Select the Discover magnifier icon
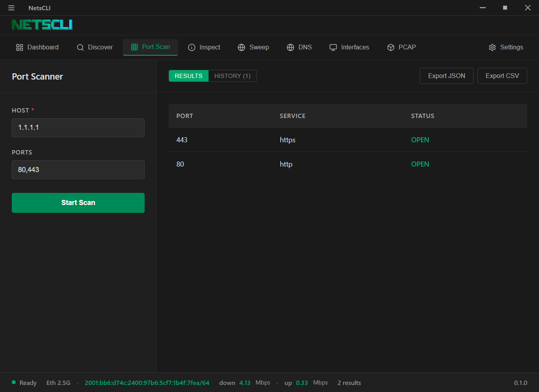Viewport: 539px width, 392px height. pyautogui.click(x=80, y=47)
